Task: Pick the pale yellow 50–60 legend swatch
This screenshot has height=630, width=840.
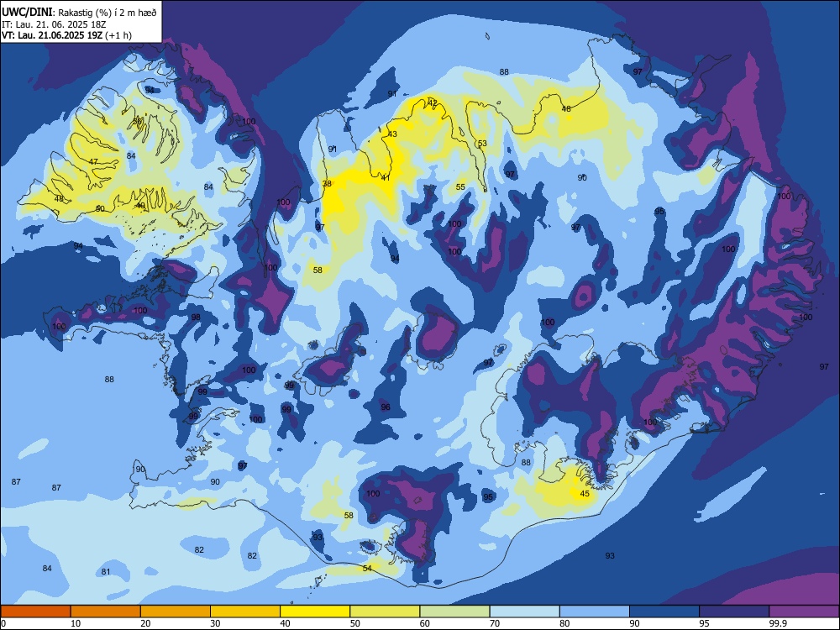Action: point(385,612)
